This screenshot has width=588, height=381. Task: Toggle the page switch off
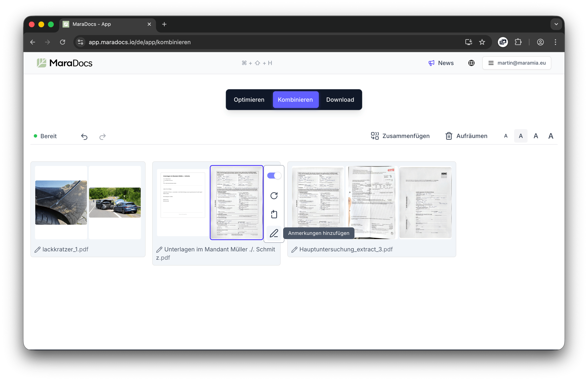pos(274,176)
